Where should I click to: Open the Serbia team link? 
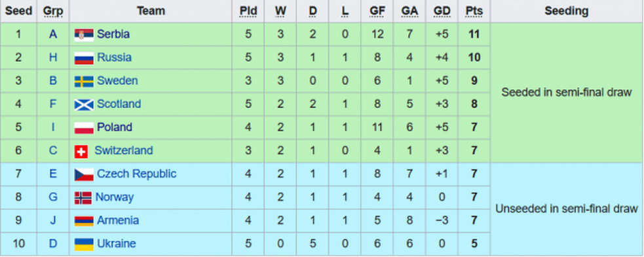click(113, 34)
